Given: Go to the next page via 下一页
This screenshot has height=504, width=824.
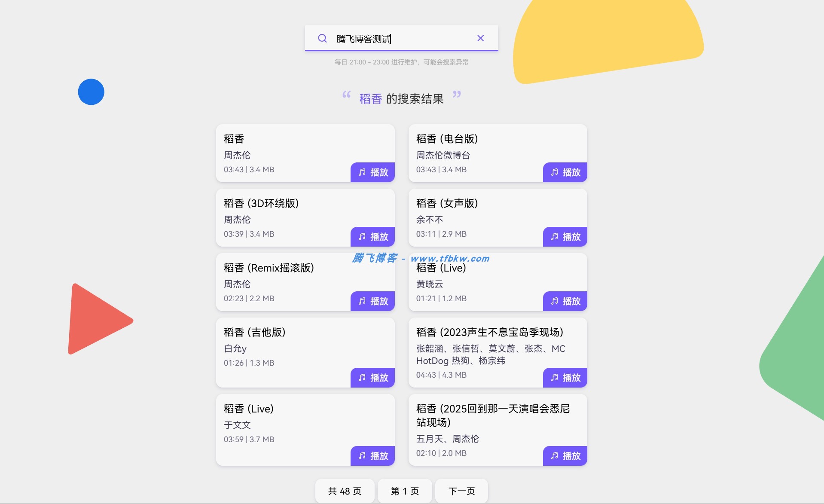Looking at the screenshot, I should tap(461, 491).
